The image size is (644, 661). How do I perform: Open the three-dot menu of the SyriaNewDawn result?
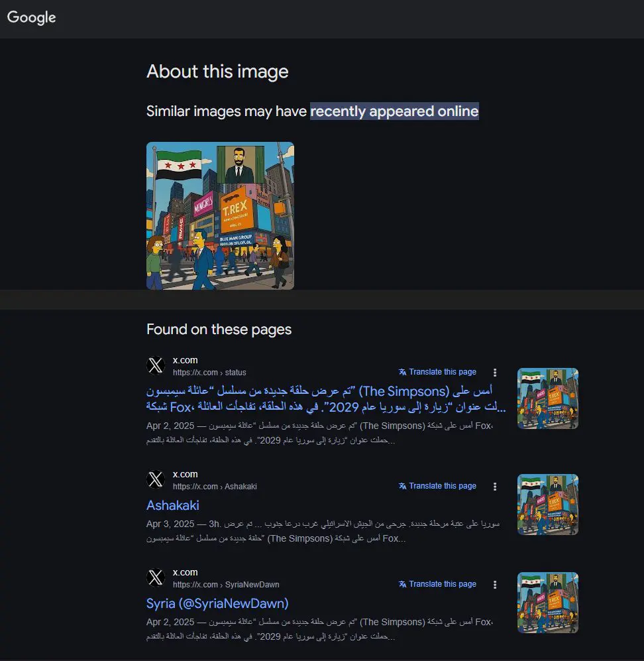495,584
